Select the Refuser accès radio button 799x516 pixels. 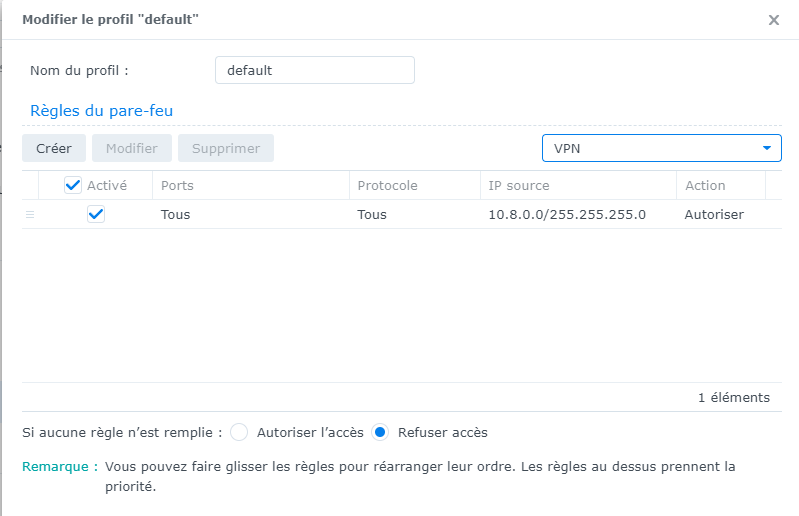(x=380, y=432)
